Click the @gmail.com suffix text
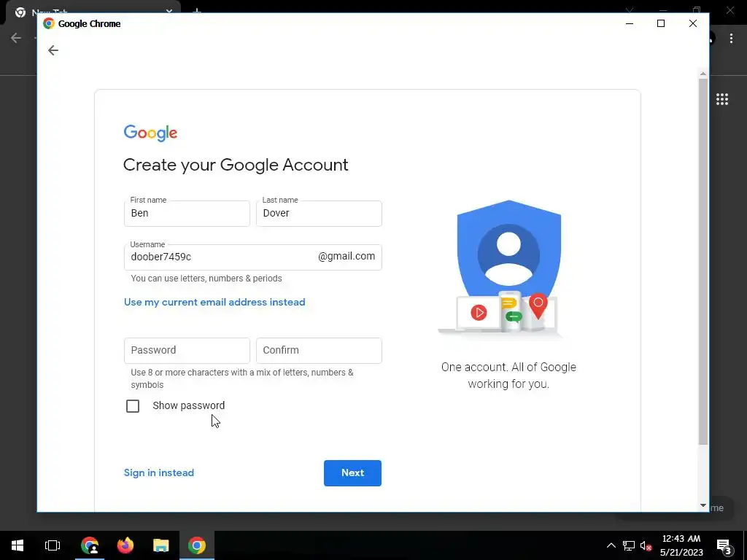Viewport: 747px width, 560px height. click(347, 256)
